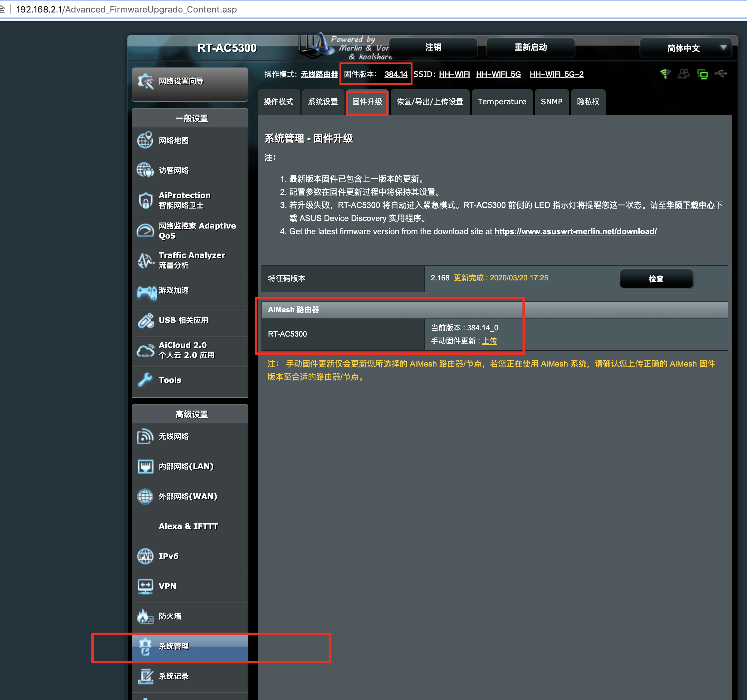Click the 系统管理 - 固件升级 page heading
The width and height of the screenshot is (747, 700).
point(309,138)
